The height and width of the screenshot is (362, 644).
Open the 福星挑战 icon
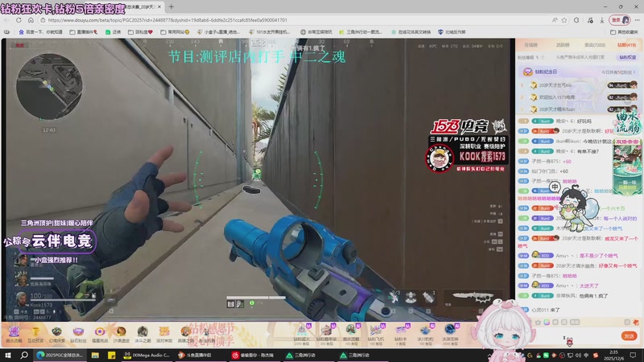click(x=99, y=334)
